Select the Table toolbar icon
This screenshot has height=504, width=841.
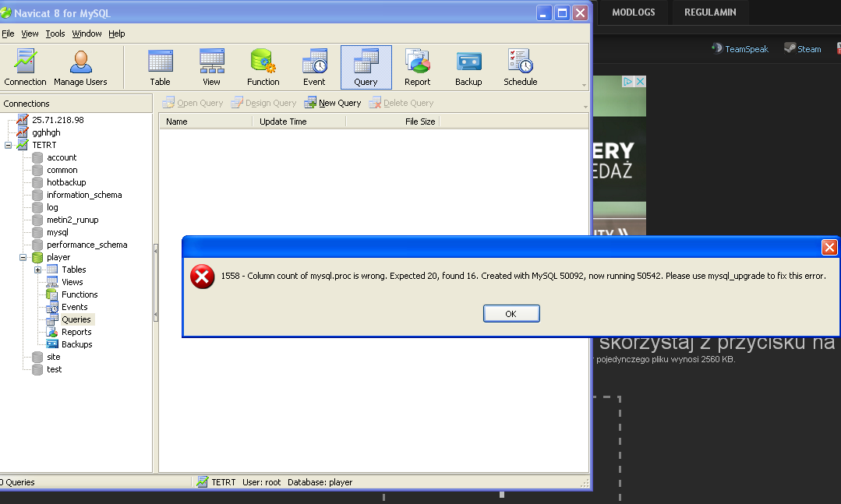tap(160, 68)
